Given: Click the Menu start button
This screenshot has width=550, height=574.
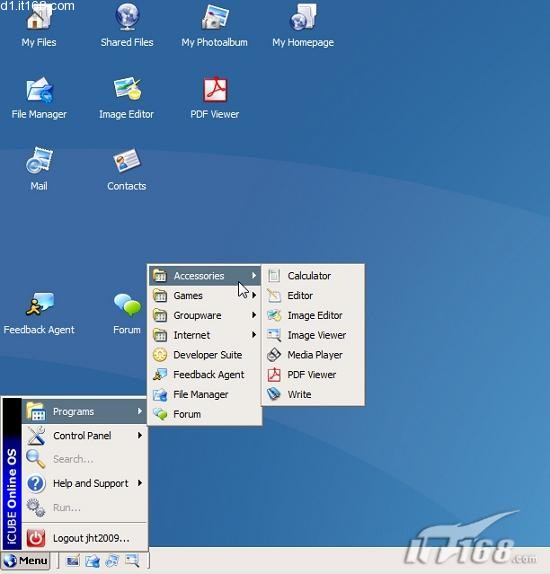Looking at the screenshot, I should 26,560.
